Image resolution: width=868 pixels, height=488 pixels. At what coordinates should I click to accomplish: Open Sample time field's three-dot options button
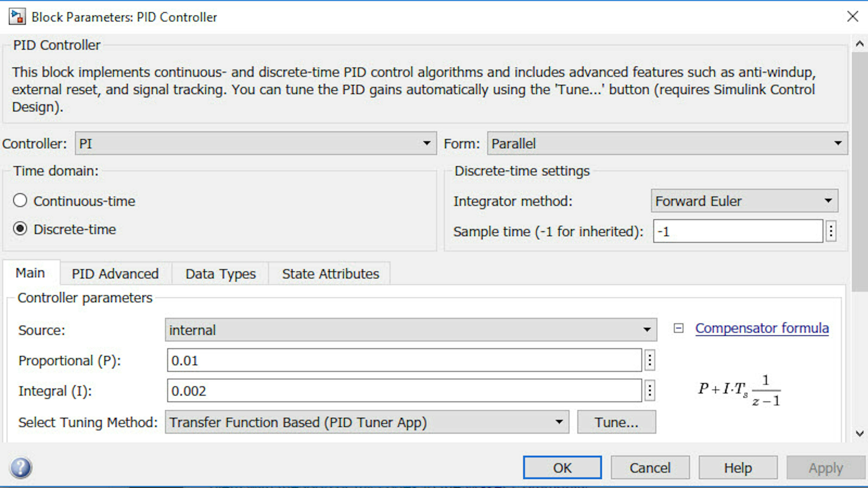831,231
